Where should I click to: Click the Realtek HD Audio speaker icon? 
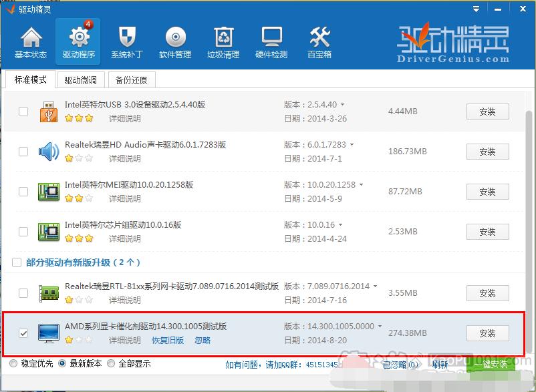(x=49, y=152)
